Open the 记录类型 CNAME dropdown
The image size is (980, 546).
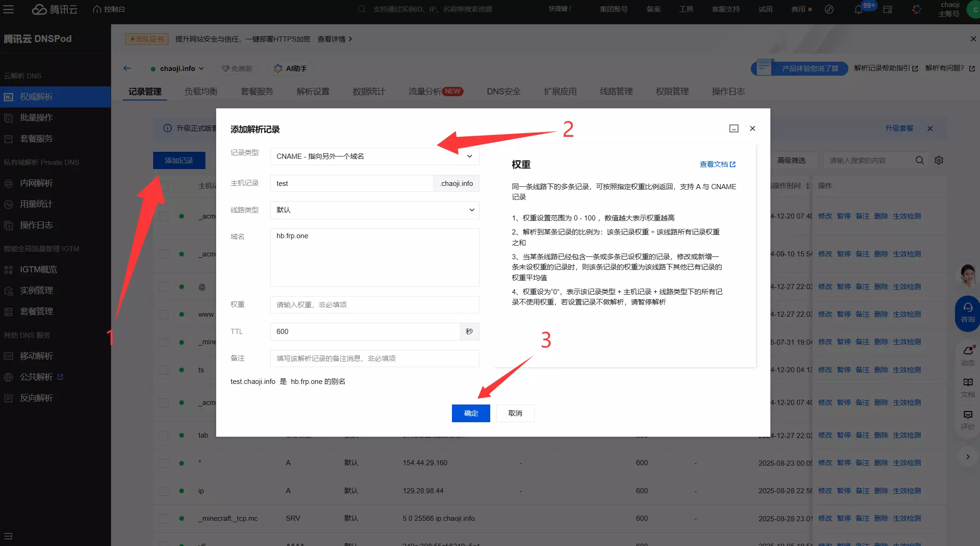pos(374,156)
